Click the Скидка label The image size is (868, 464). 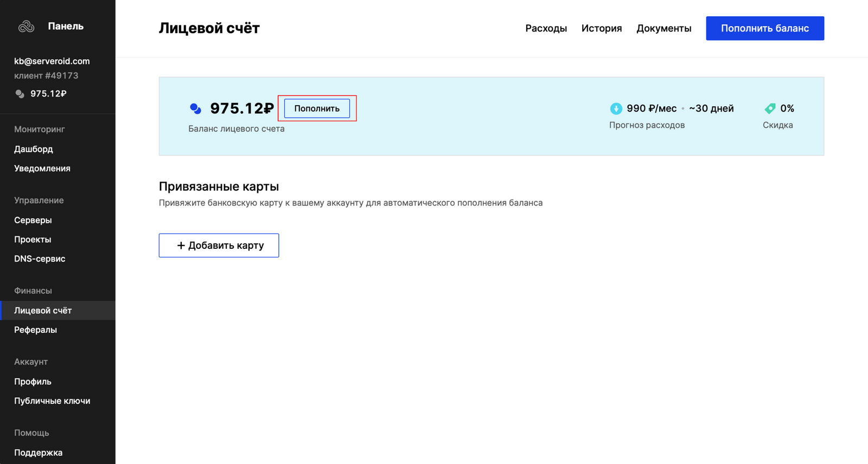pyautogui.click(x=778, y=125)
